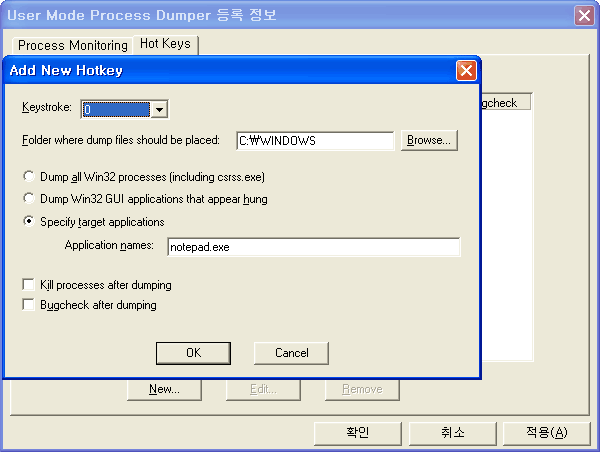Click the New... hotkey button
This screenshot has height=452, width=600.
(x=164, y=389)
